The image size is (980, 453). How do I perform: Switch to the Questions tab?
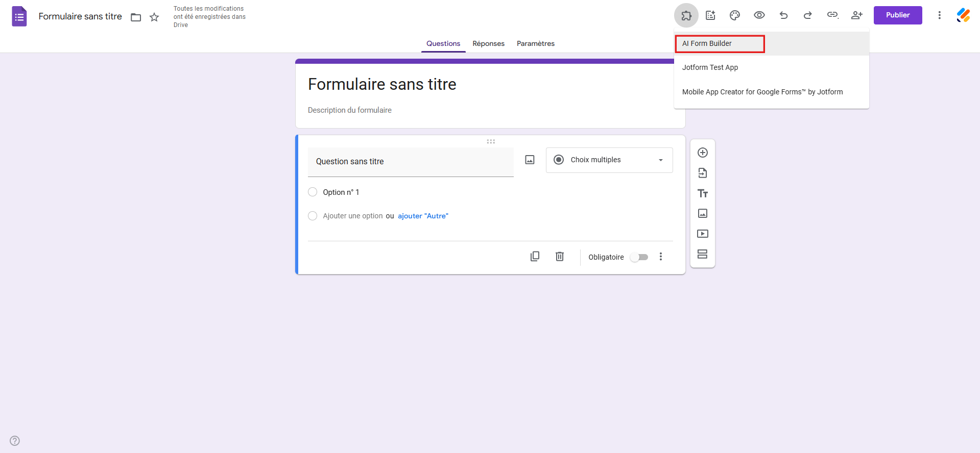pos(443,43)
